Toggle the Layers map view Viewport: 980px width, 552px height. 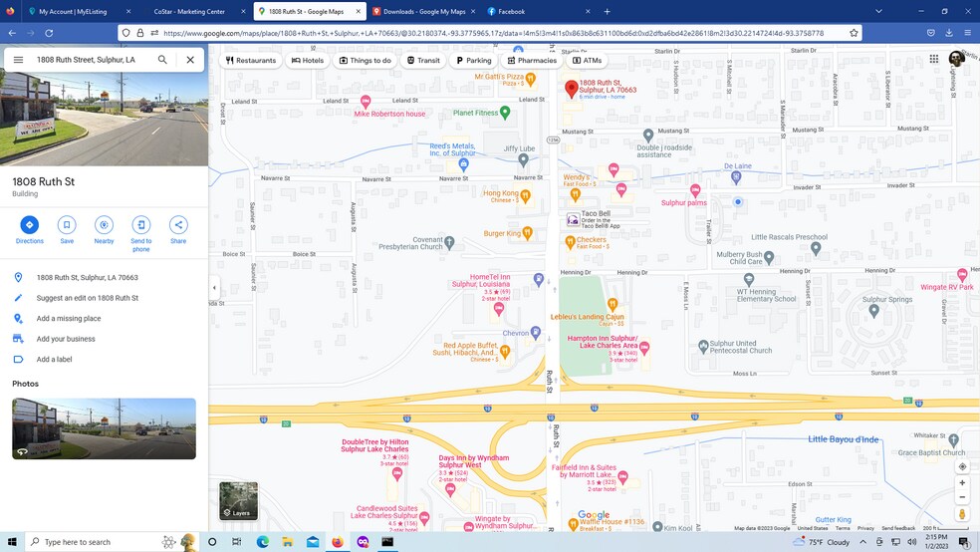point(238,500)
